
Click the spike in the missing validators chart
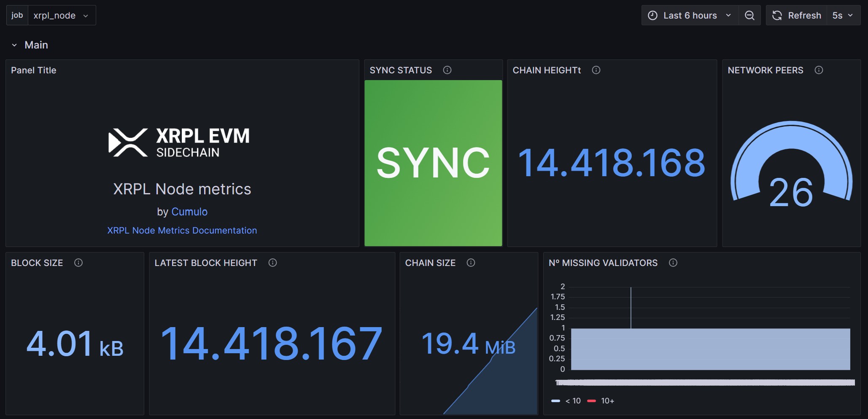[631, 308]
